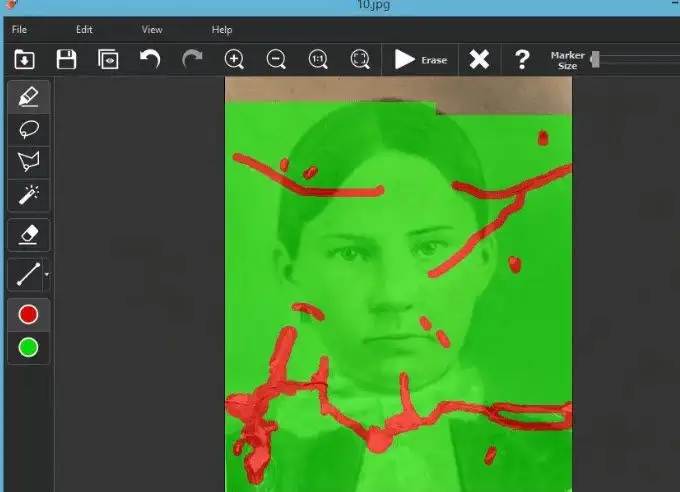Open the line tool dropdown arrow
The width and height of the screenshot is (680, 492).
tap(47, 275)
